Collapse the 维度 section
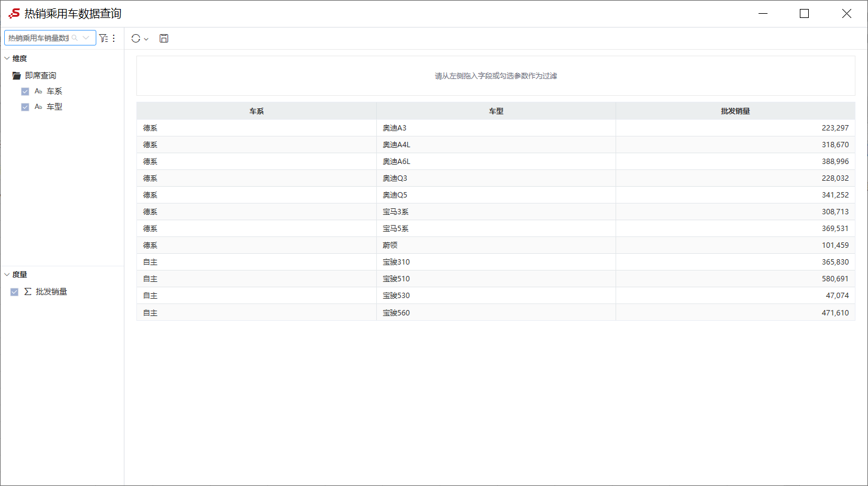The width and height of the screenshot is (868, 486). click(7, 59)
